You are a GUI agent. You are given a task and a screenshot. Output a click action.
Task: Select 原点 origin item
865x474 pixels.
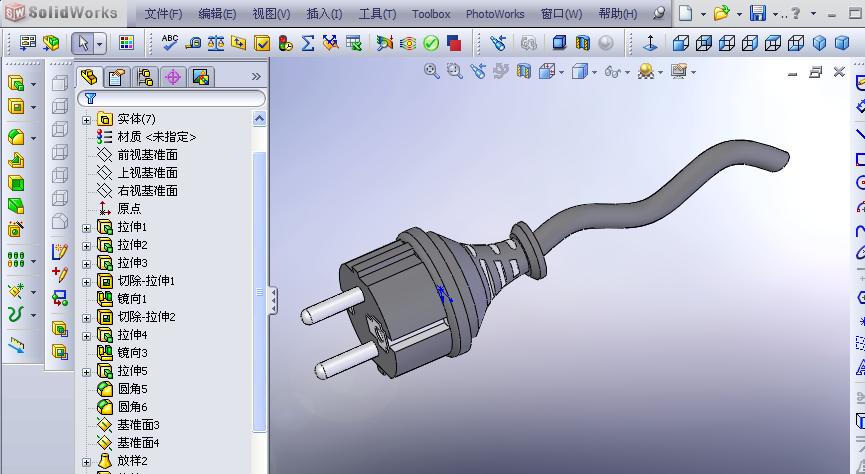coord(129,209)
